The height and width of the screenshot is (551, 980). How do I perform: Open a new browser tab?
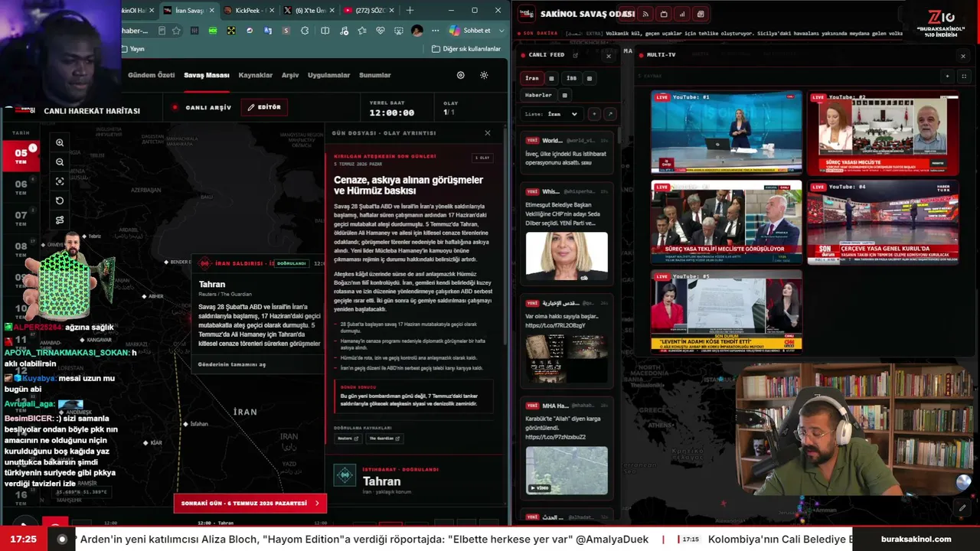tap(410, 10)
